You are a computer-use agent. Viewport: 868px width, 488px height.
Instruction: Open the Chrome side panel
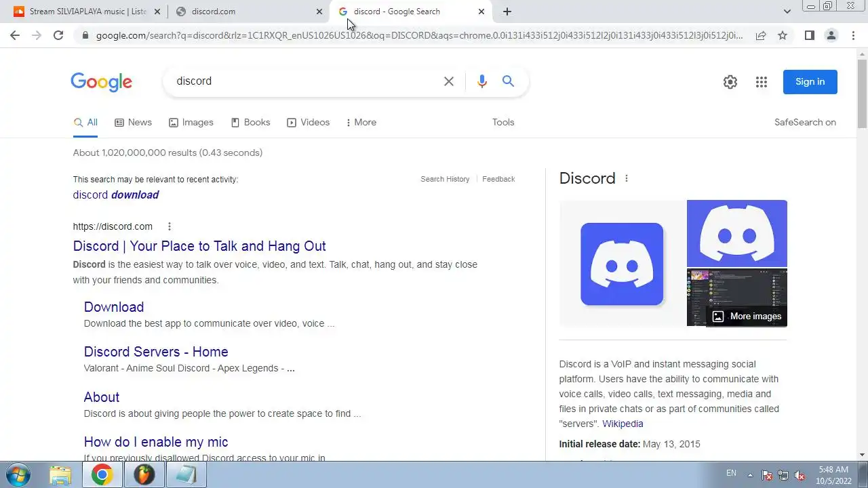(809, 35)
